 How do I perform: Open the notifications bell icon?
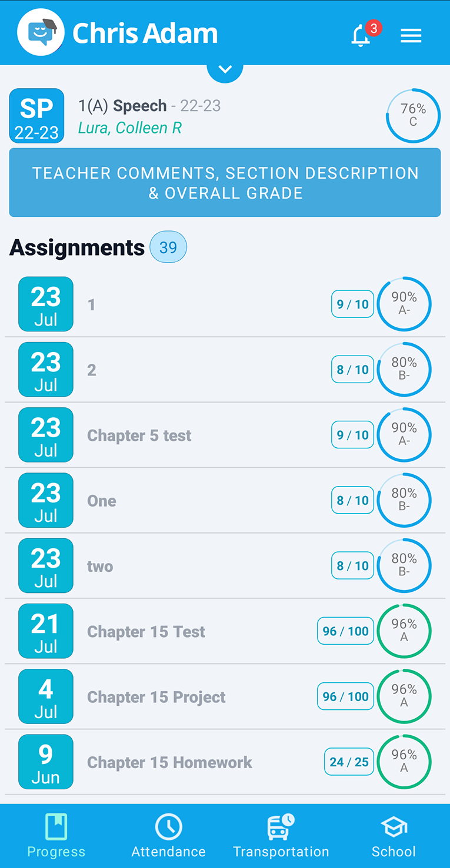coord(361,36)
